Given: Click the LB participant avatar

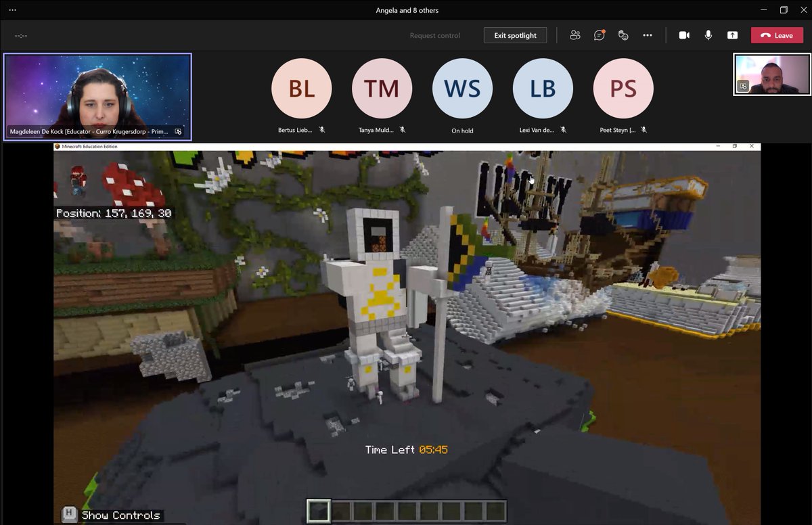Looking at the screenshot, I should [x=543, y=89].
